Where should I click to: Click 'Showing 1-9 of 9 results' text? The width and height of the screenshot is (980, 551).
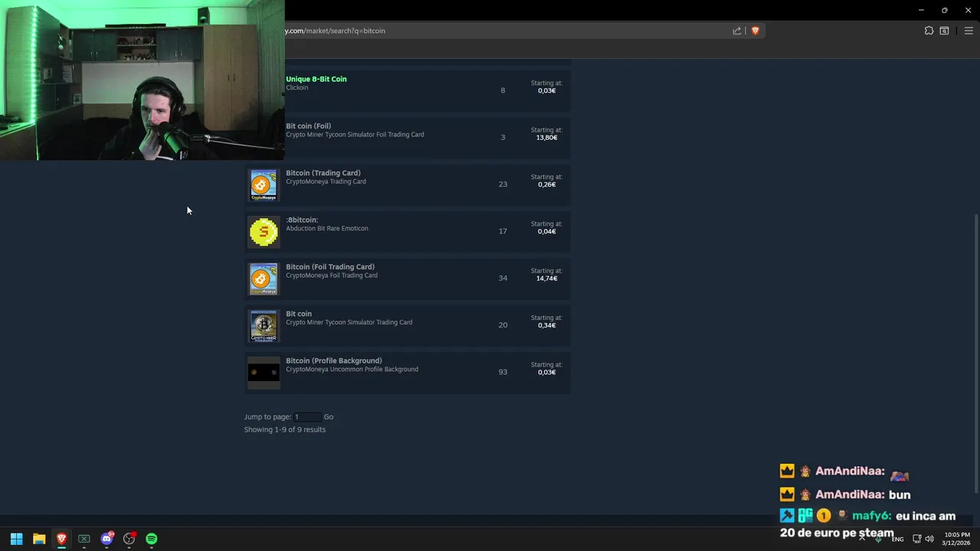285,429
